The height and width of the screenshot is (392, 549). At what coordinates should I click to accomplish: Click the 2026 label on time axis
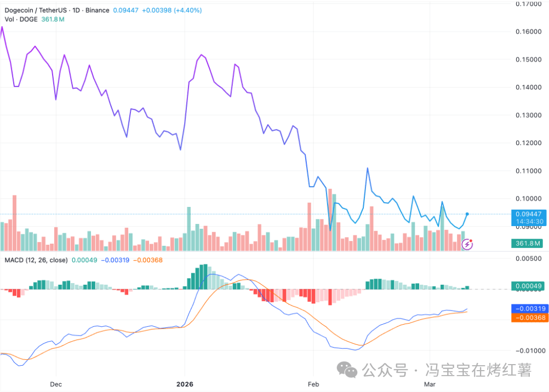point(185,384)
